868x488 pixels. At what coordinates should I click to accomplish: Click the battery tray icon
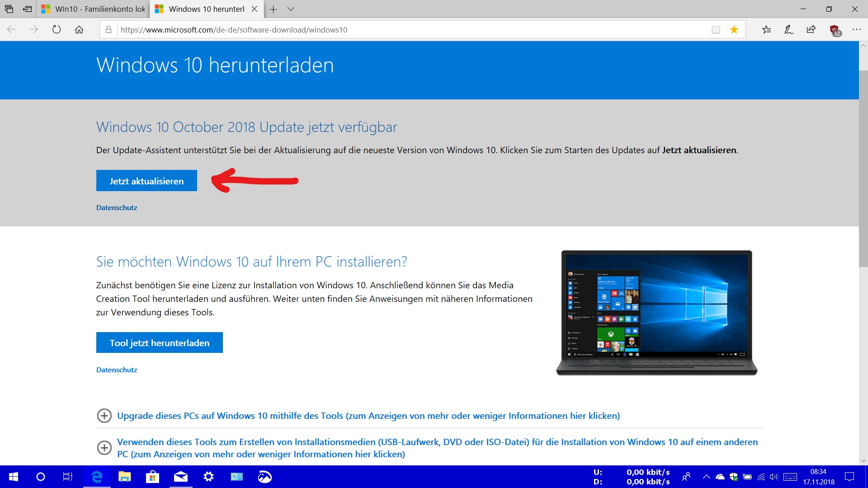click(747, 477)
